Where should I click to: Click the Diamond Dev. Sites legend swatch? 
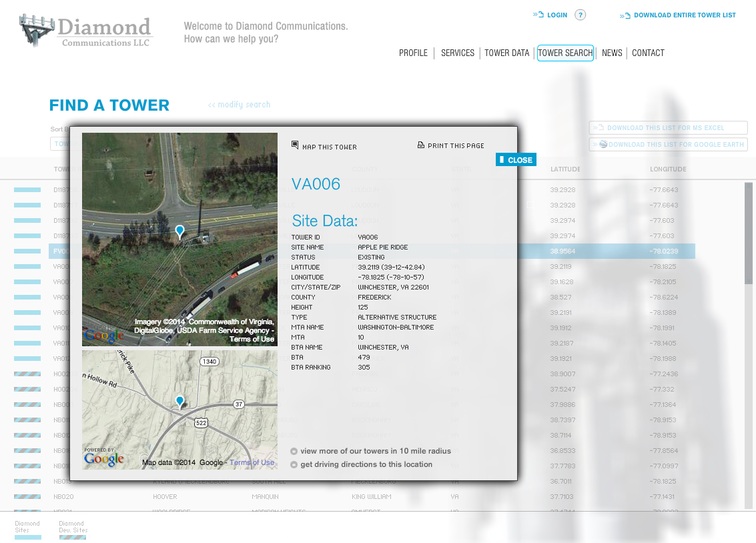73,537
